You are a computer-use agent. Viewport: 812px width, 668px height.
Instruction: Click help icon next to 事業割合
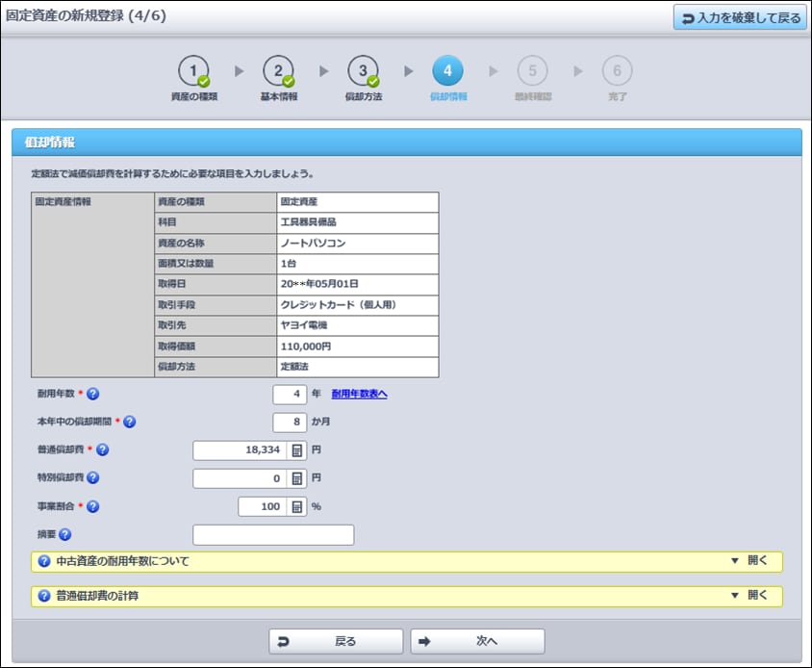(x=93, y=506)
